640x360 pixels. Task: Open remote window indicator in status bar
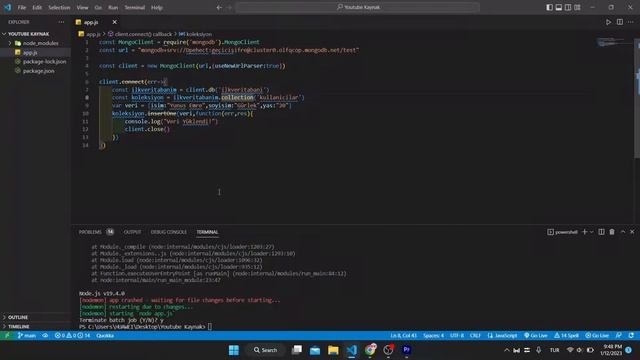[7, 336]
